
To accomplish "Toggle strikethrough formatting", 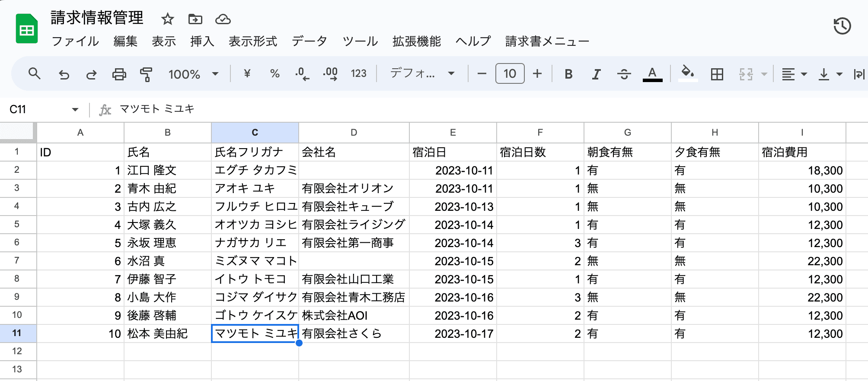I will point(624,74).
